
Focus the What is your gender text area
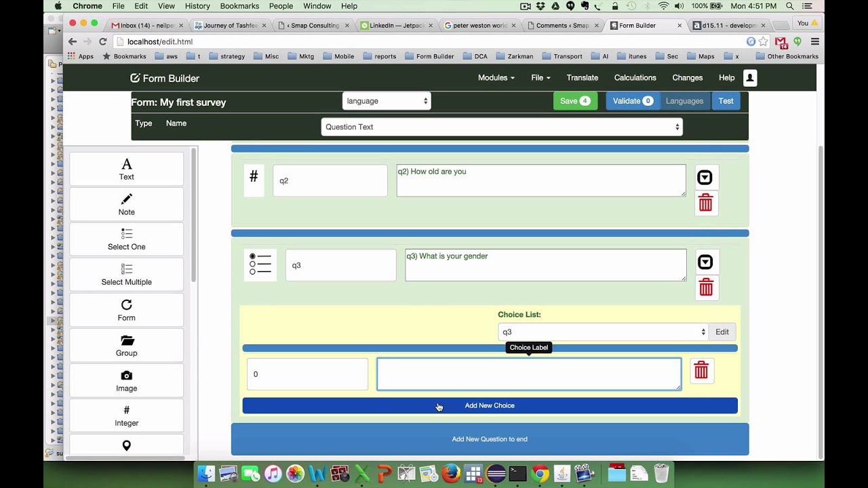click(x=545, y=265)
